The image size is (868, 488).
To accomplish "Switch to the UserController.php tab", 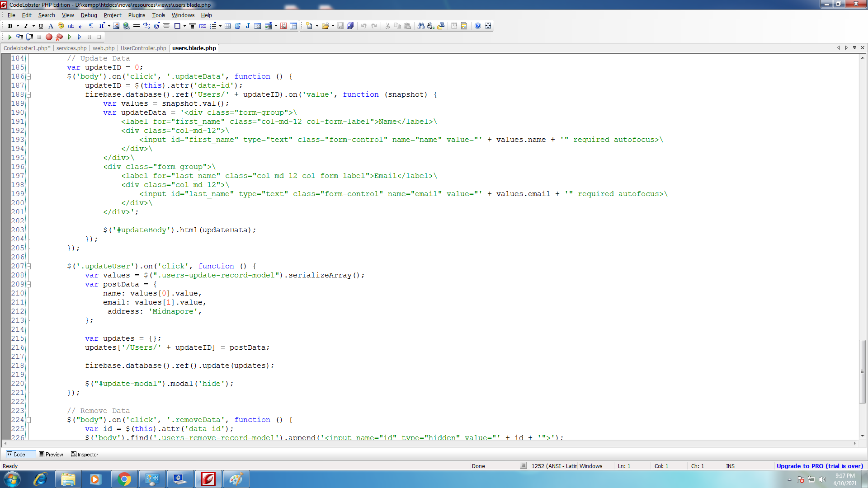I will 143,48.
